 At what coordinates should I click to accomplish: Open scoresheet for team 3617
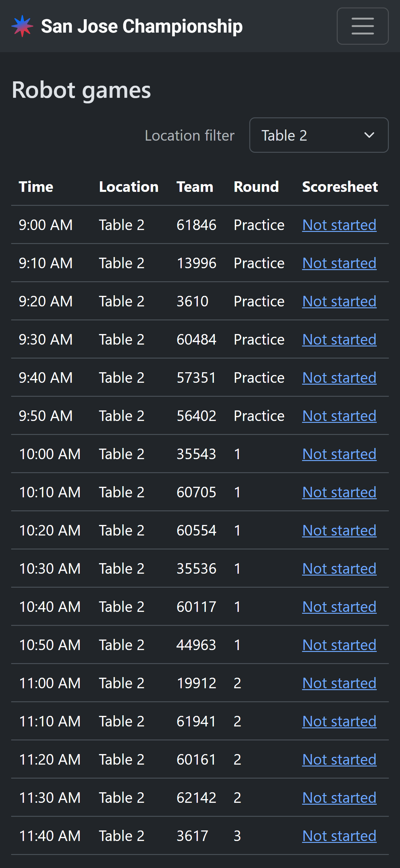[339, 836]
